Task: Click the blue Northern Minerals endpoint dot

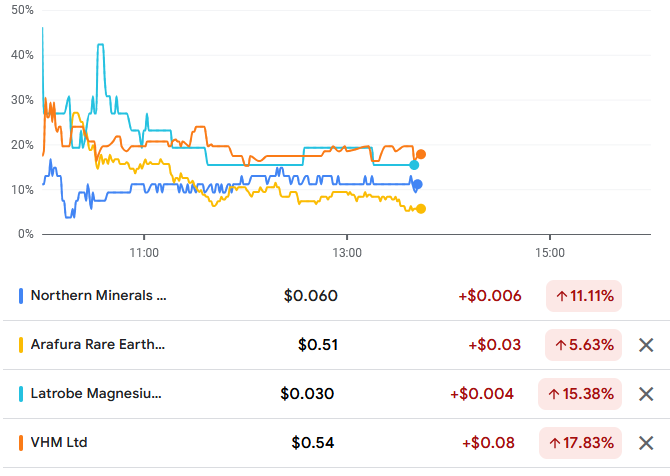Action: (418, 184)
